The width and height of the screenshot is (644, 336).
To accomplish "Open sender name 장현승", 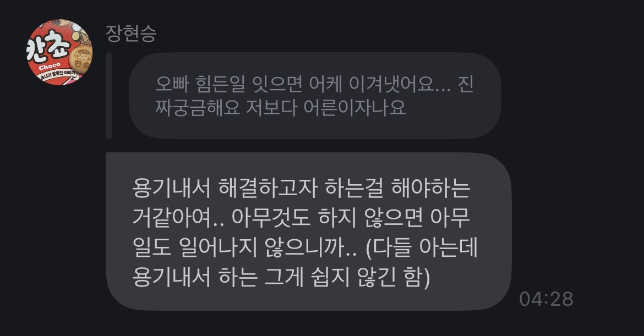I will (131, 33).
